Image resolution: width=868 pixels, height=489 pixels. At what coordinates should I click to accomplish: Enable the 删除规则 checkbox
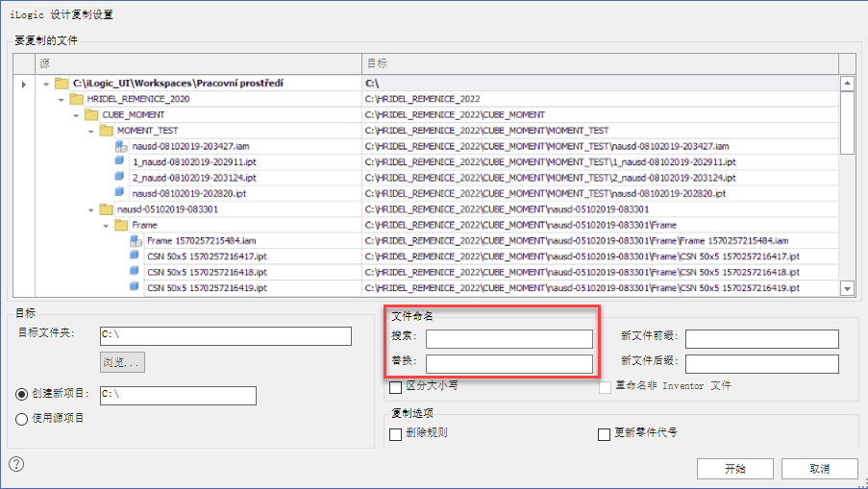click(395, 434)
